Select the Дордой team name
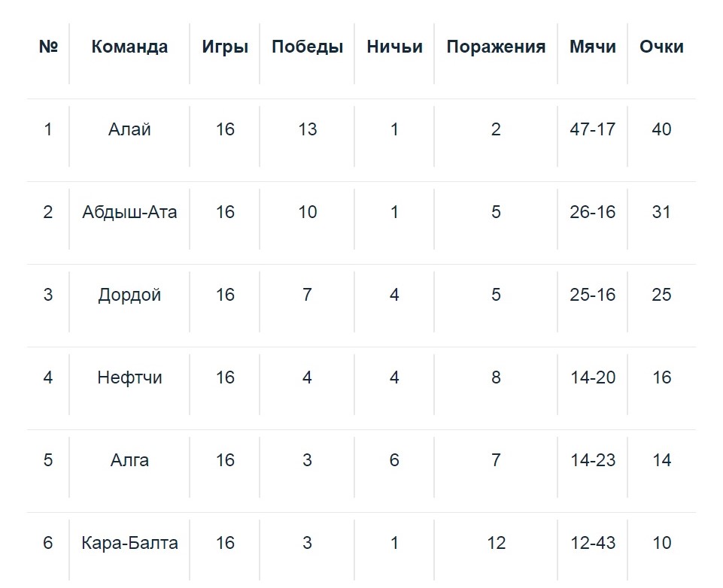 click(x=129, y=295)
